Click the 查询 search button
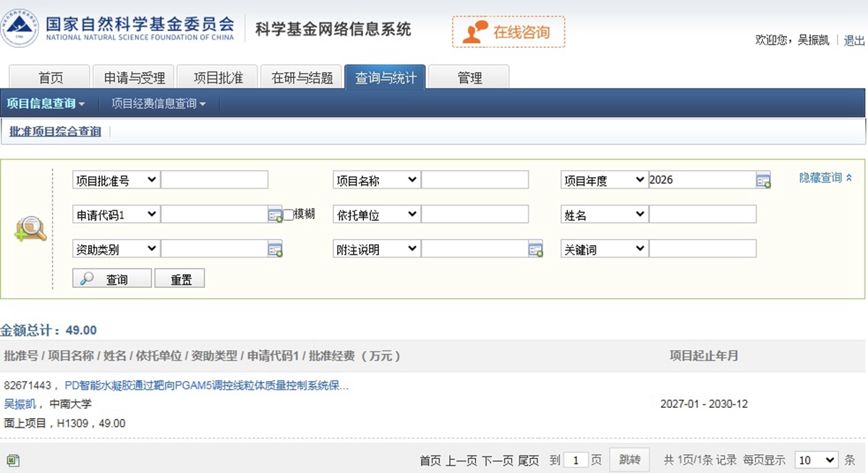 coord(112,278)
